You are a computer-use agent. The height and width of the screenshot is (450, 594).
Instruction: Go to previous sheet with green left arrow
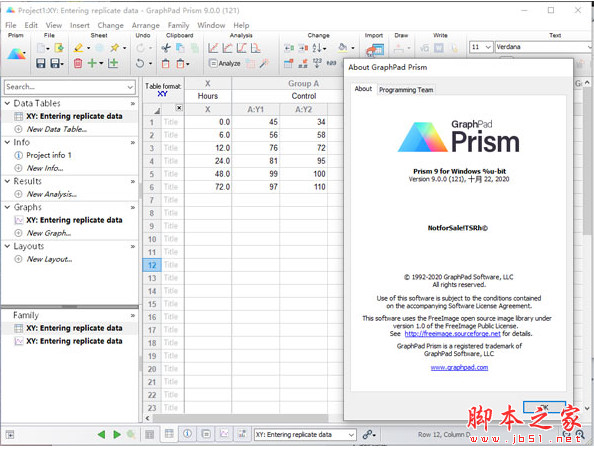[x=101, y=434]
